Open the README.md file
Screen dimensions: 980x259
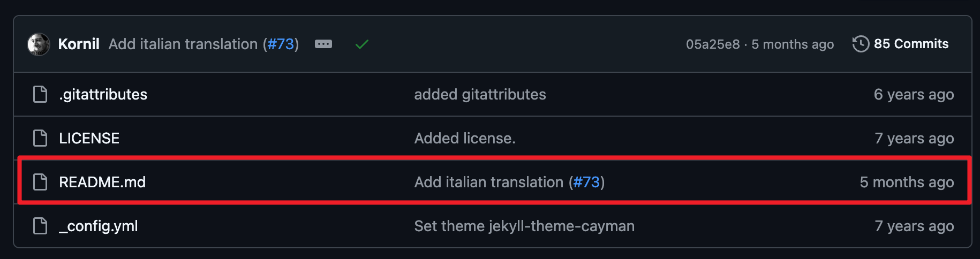[102, 182]
